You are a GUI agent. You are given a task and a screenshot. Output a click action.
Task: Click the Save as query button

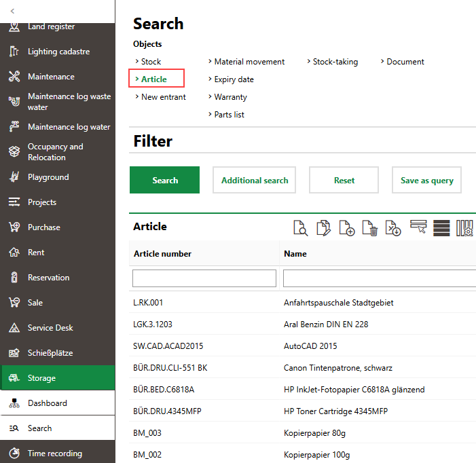pos(426,181)
